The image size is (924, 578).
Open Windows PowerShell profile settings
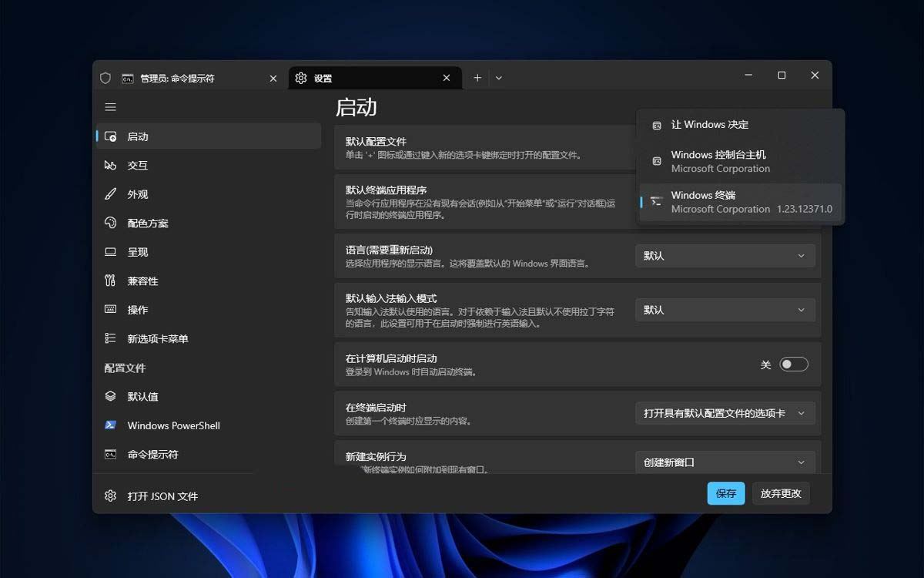coord(209,425)
